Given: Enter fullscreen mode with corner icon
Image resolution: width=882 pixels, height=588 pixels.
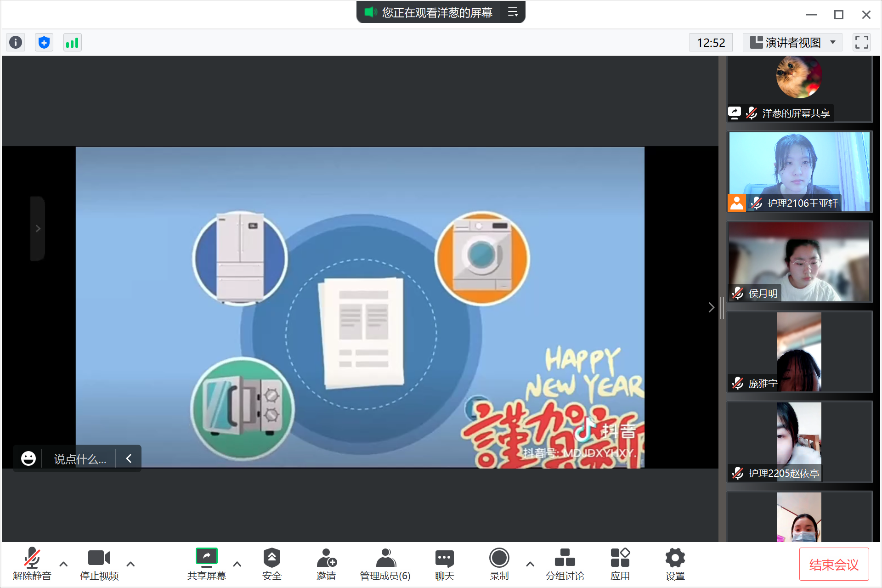Looking at the screenshot, I should tap(861, 42).
